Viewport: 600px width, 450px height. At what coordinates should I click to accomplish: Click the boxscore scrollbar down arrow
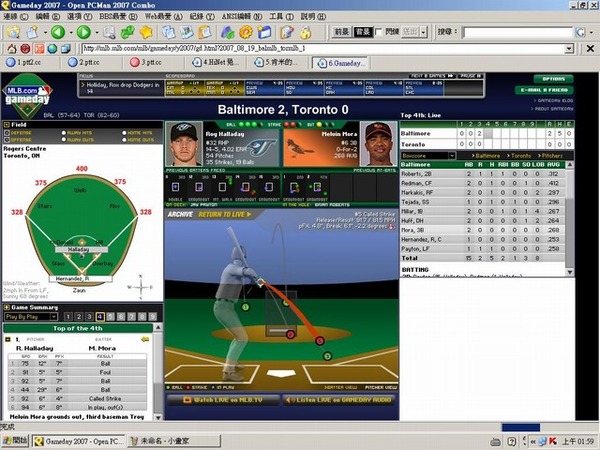570,272
